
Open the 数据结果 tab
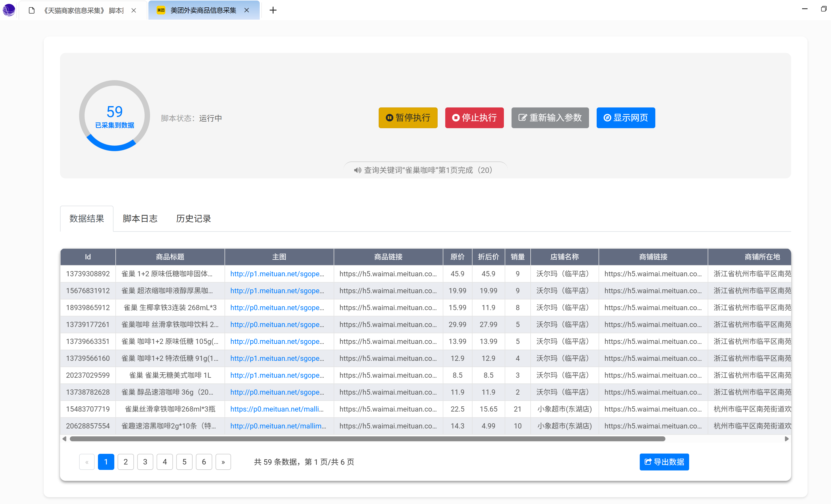pyautogui.click(x=87, y=218)
